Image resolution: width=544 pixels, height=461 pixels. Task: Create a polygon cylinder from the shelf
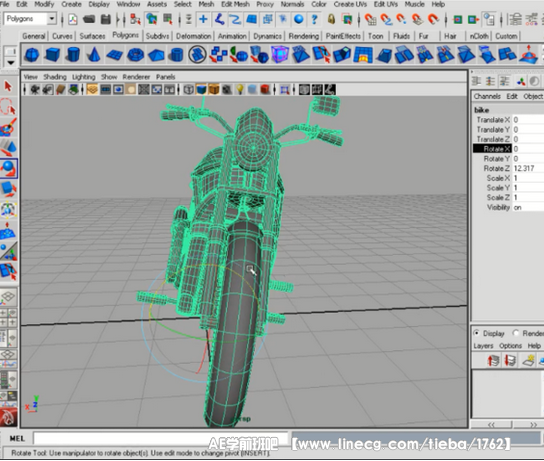(x=73, y=55)
